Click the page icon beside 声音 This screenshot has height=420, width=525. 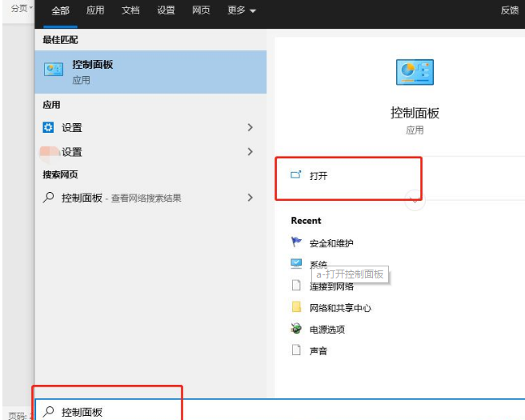pyautogui.click(x=296, y=350)
